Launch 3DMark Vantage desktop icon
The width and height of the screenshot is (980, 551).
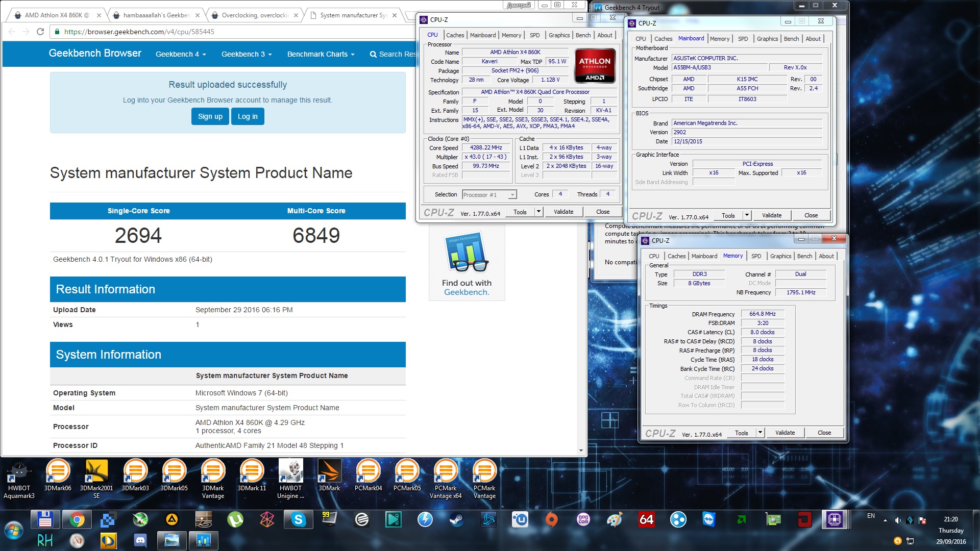pos(213,479)
